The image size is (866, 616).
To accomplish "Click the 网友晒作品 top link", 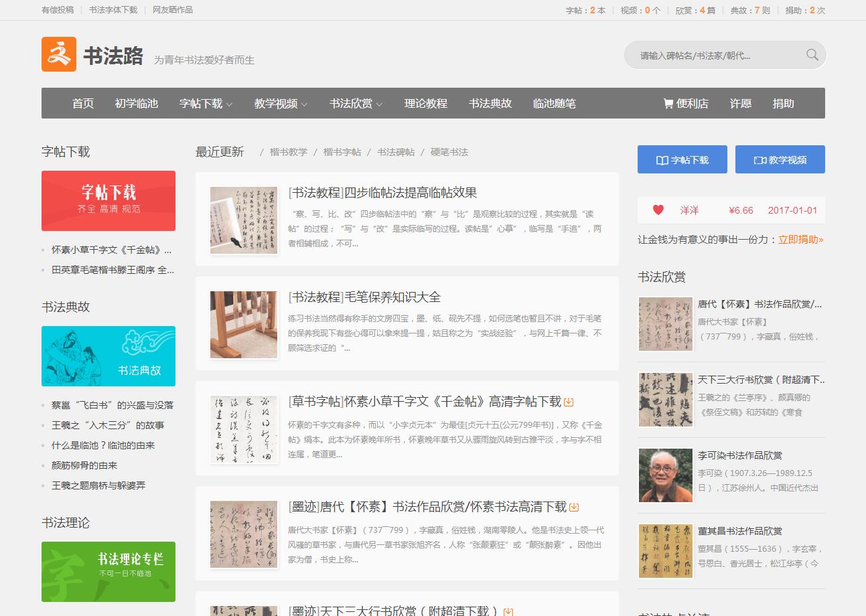I will [x=173, y=10].
